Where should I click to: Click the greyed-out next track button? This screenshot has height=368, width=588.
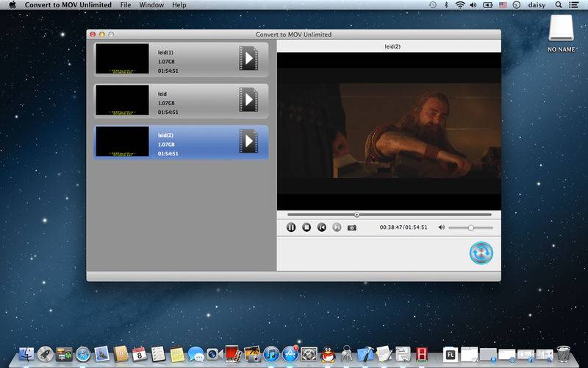[337, 227]
